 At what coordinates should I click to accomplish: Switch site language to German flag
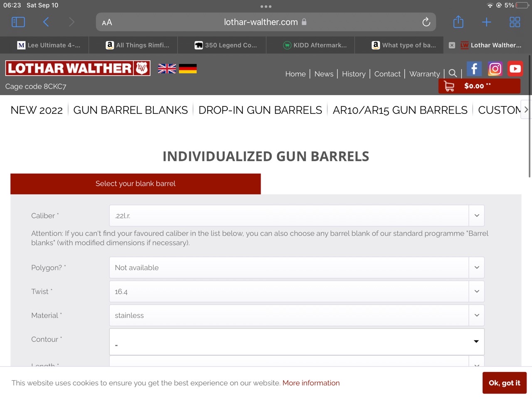point(187,69)
